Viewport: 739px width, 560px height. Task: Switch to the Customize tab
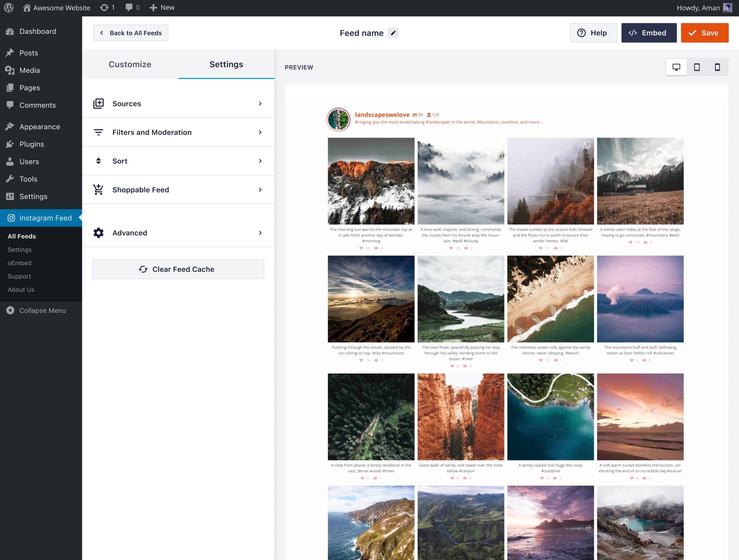coord(130,64)
